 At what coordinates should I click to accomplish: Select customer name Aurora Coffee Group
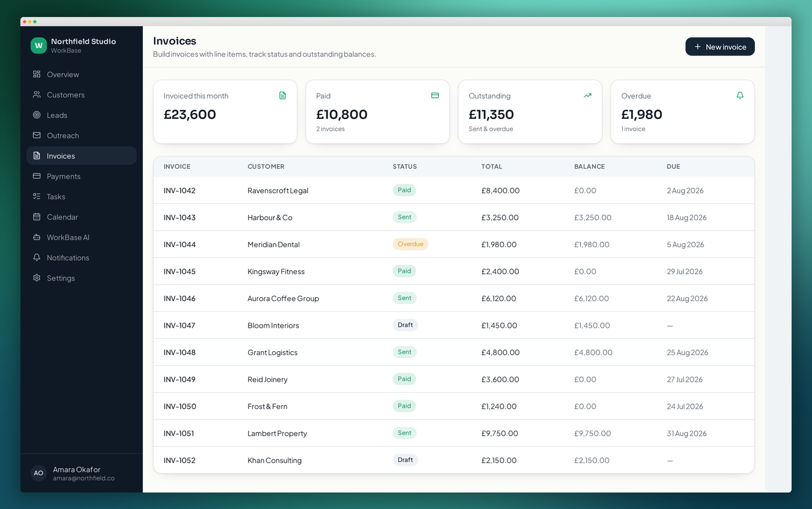(x=283, y=298)
